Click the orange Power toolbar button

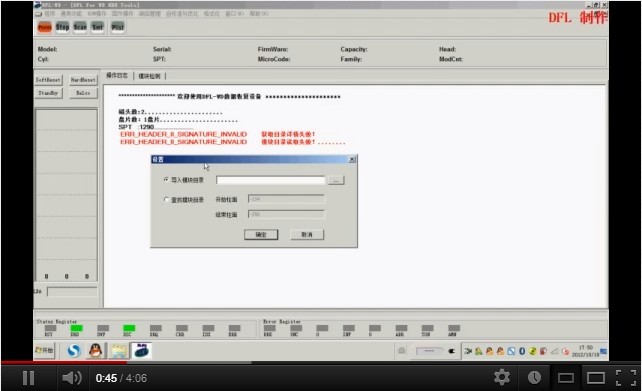pos(45,27)
